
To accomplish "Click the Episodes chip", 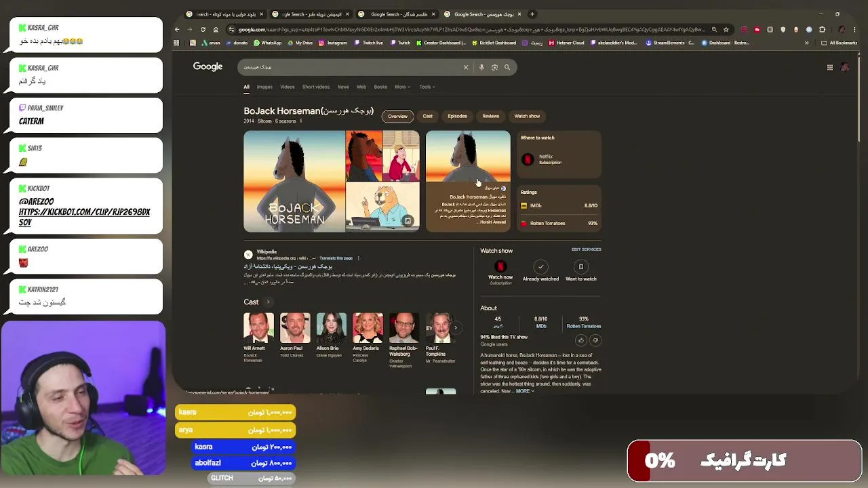I will pyautogui.click(x=457, y=117).
